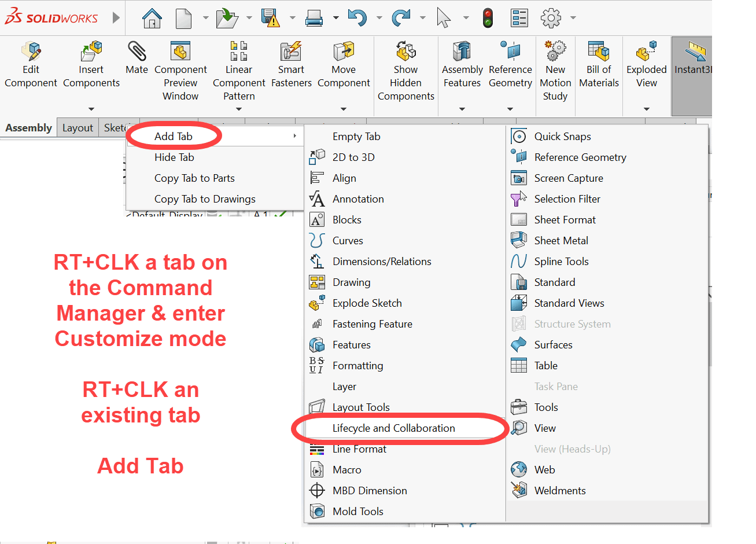
Task: Switch to the Layout tab
Action: pos(78,128)
